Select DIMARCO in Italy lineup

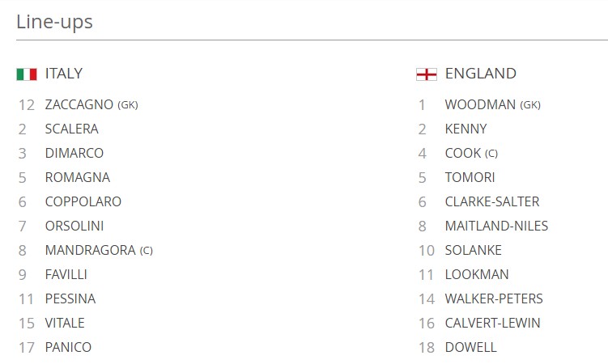(74, 153)
